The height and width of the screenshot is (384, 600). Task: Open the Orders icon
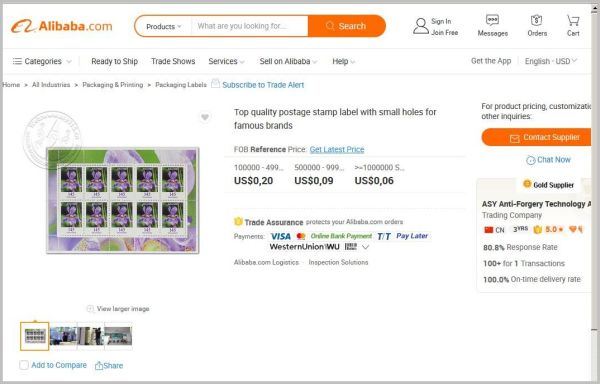click(x=536, y=20)
